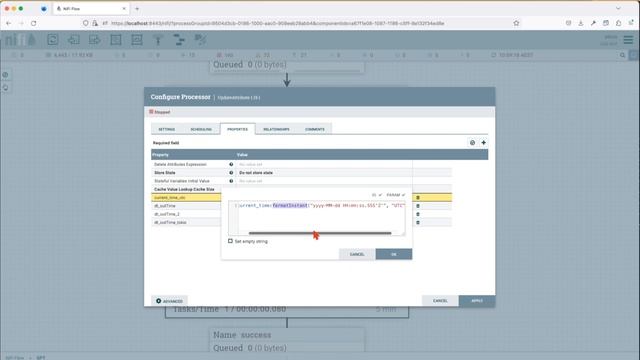Confirm value with OK button
The image size is (640, 360).
point(393,254)
